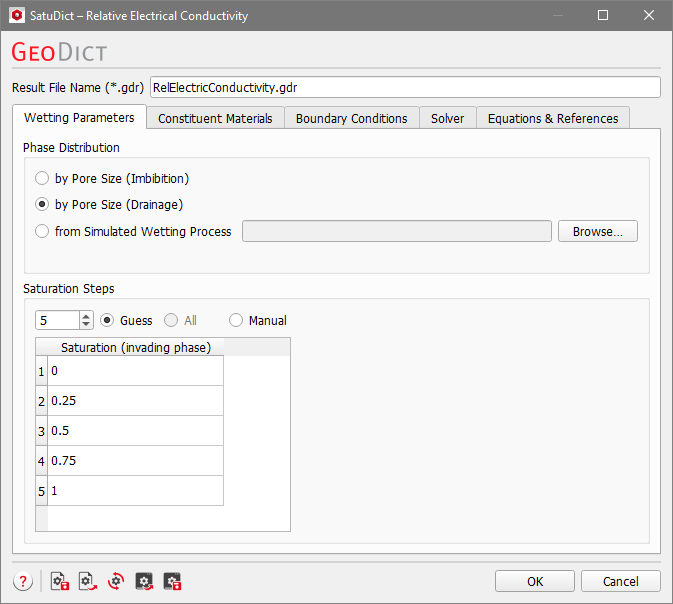The width and height of the screenshot is (673, 604).
Task: Open the help question mark button
Action: 23,582
